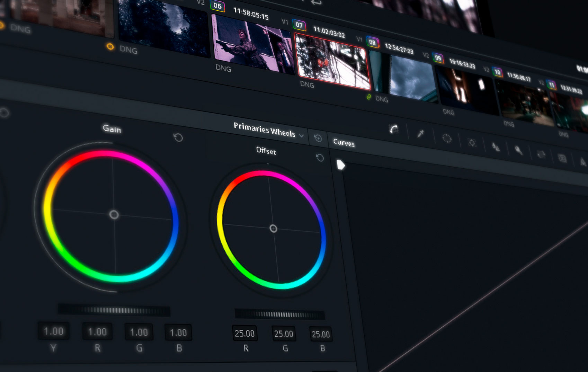
Task: Click the green link icon by clip 08
Action: tap(369, 97)
